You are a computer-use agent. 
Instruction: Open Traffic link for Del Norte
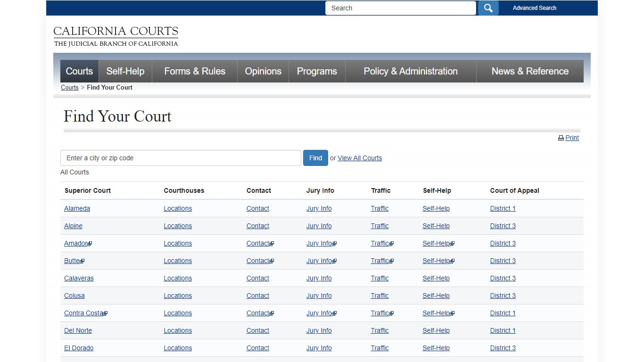click(380, 330)
